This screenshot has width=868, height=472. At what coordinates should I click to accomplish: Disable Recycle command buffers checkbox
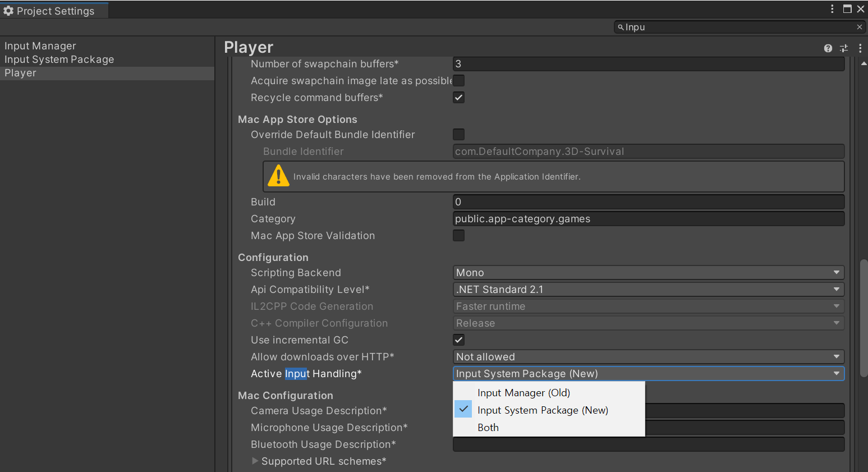point(458,98)
